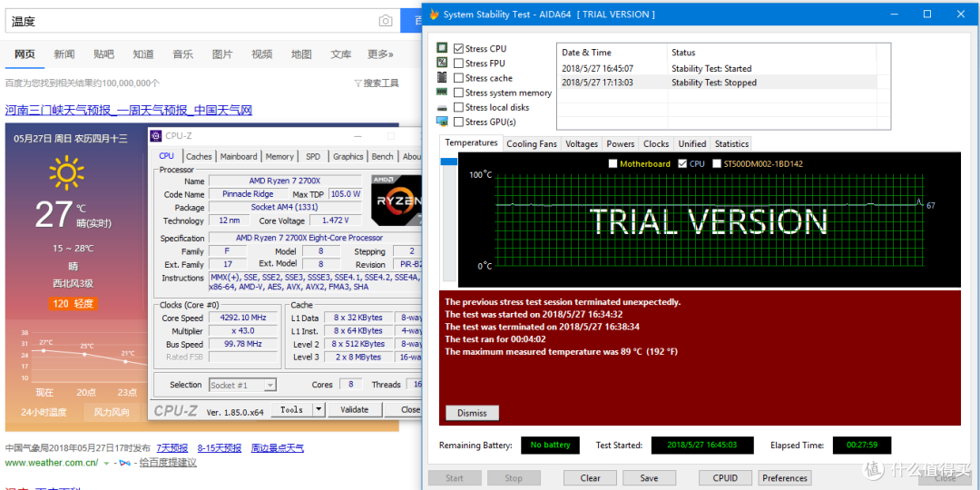Image resolution: width=980 pixels, height=490 pixels.
Task: Check the ST500DM002-1BD142 disk checkbox
Action: (717, 163)
